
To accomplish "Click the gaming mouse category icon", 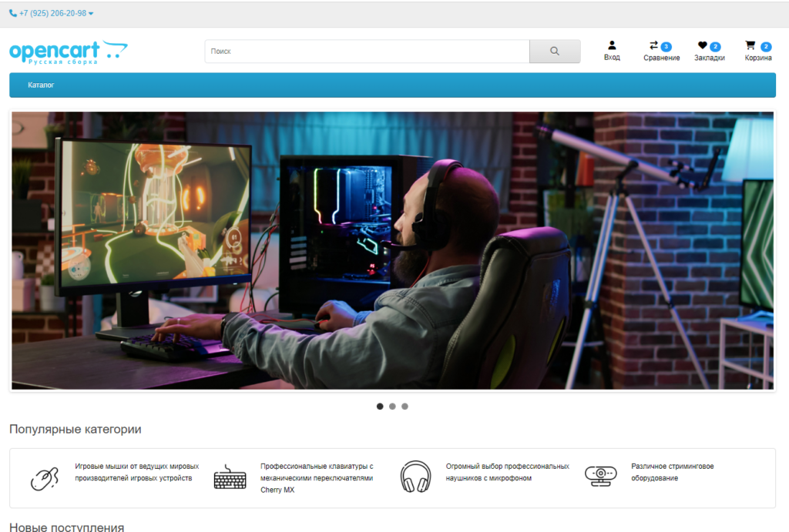I will (44, 477).
